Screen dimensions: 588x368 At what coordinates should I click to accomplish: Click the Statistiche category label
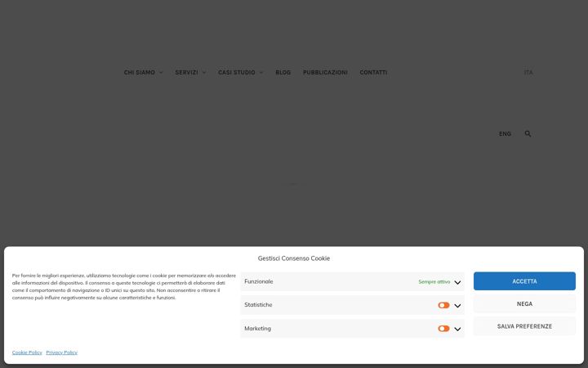coord(258,305)
